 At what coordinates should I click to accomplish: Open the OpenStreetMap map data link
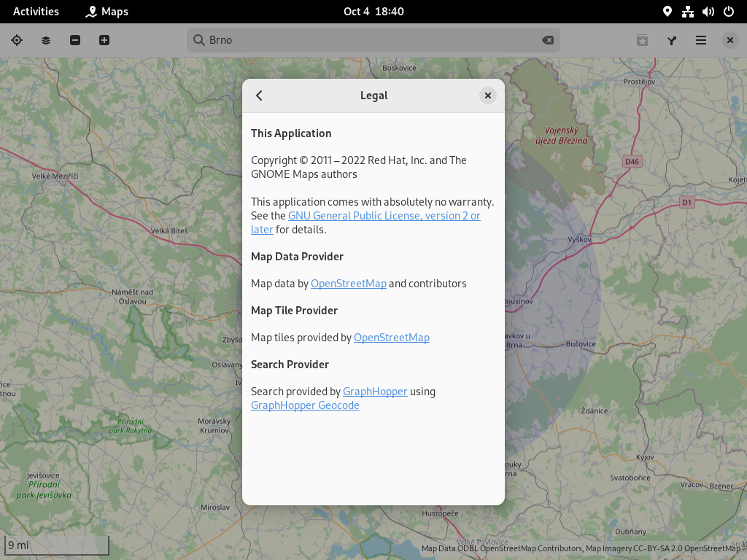(348, 284)
